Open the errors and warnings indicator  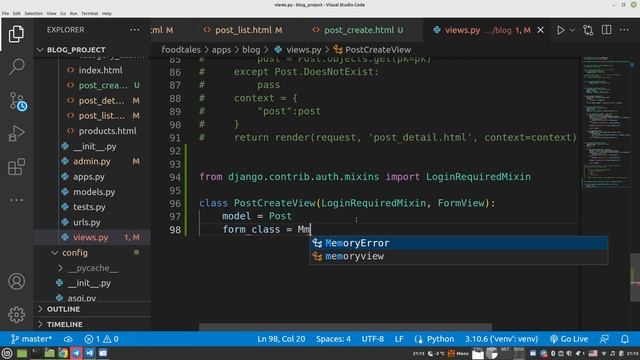pyautogui.click(x=101, y=339)
